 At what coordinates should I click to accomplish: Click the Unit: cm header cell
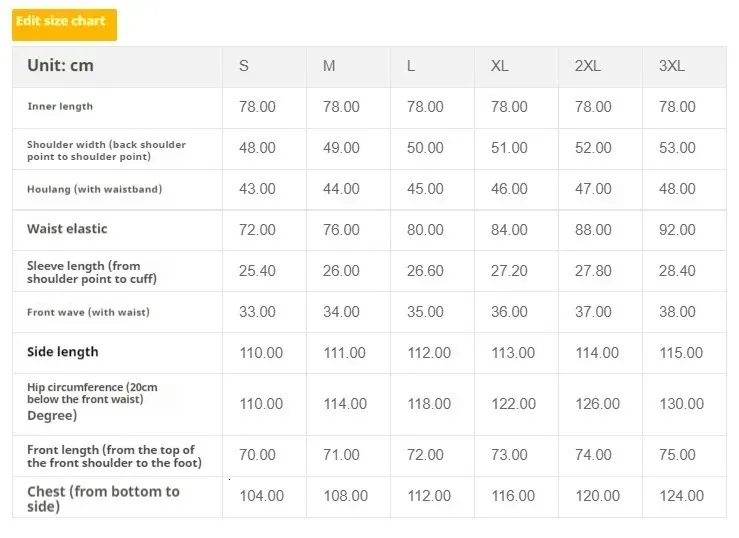pyautogui.click(x=60, y=65)
